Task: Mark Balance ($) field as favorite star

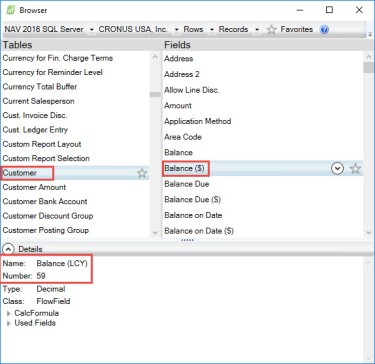Action: (x=355, y=169)
